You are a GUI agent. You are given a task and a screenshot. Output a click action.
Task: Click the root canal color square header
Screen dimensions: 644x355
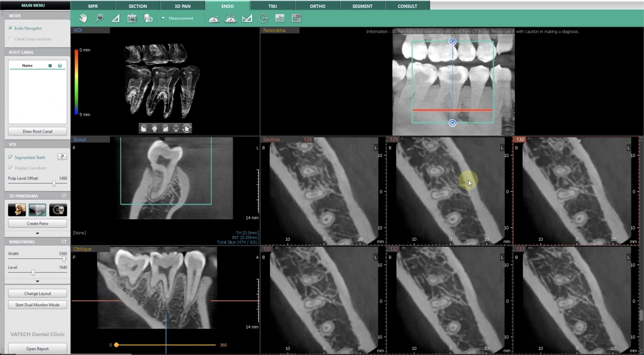tap(50, 66)
